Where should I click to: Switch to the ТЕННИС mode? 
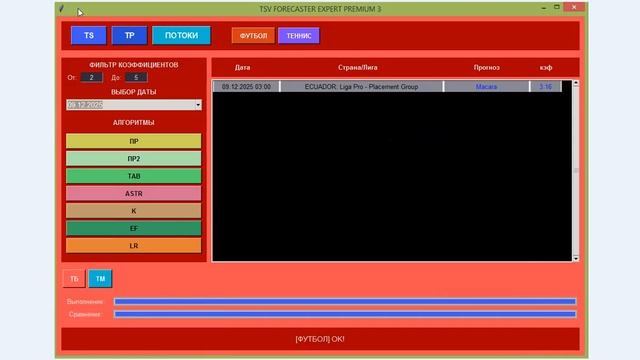[x=299, y=36]
